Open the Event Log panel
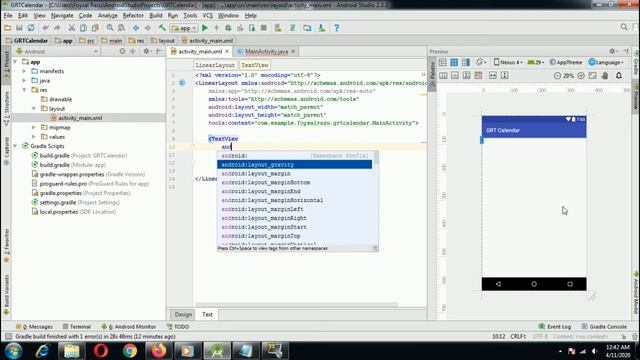Viewport: 640px width, 360px height. tap(555, 327)
